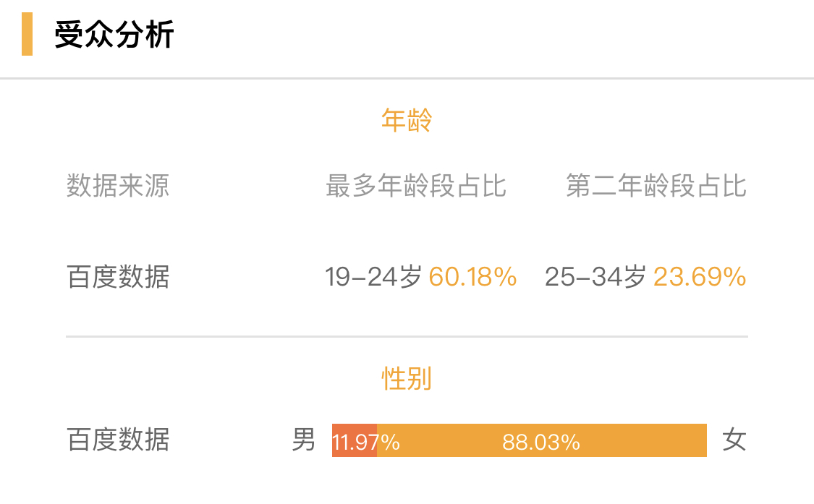
Task: Click 百度数据 in the age row
Action: [118, 277]
